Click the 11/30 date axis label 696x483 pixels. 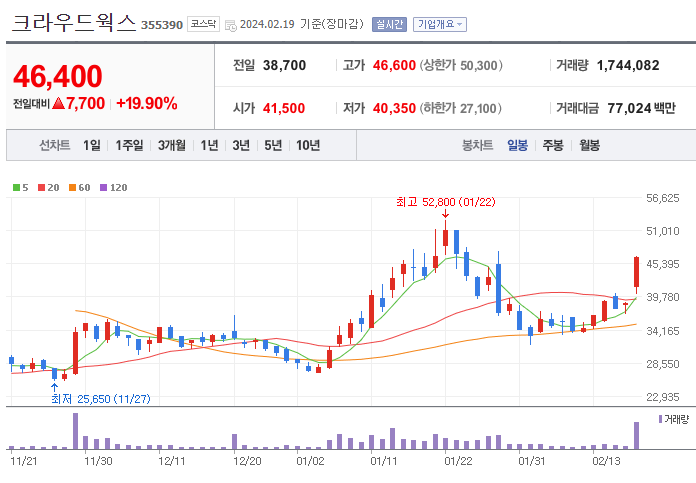(98, 461)
